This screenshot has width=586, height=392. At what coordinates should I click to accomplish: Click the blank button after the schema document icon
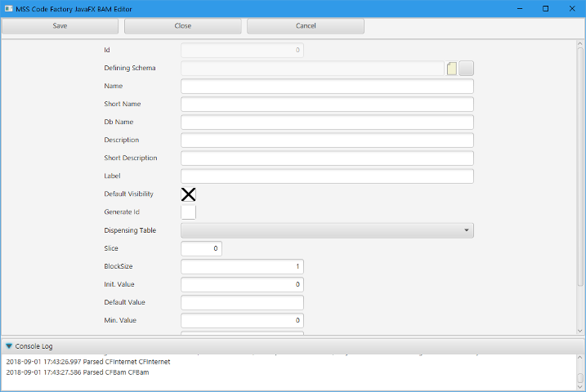(x=467, y=69)
